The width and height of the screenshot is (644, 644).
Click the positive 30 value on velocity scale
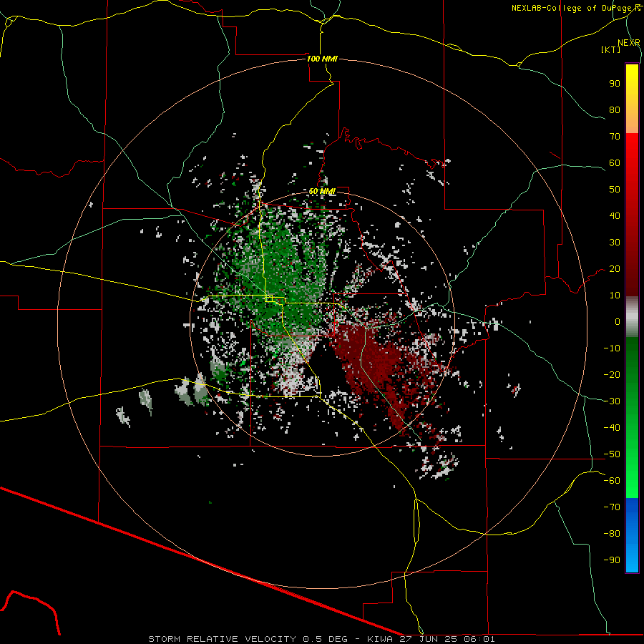click(x=615, y=243)
